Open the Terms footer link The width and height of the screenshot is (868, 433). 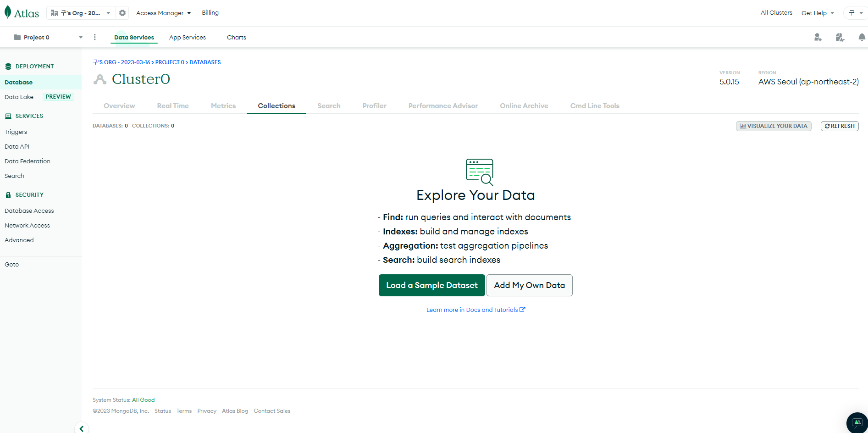point(184,411)
